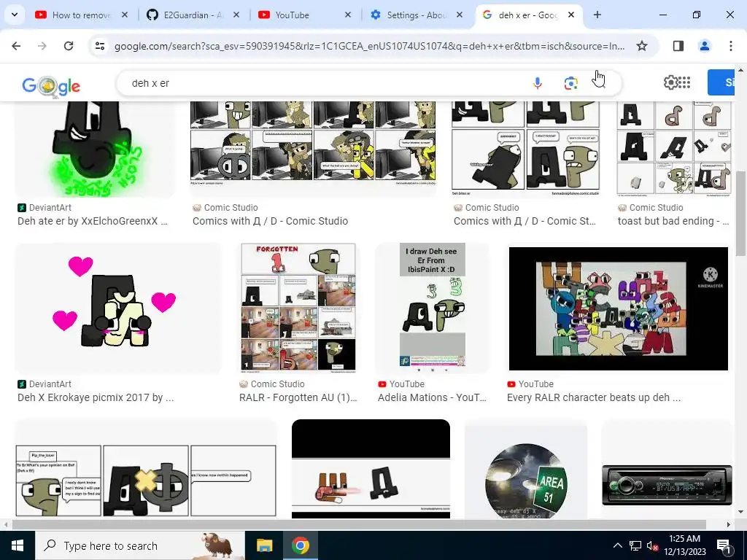Open the Windows notification center
747x560 pixels.
[x=724, y=546]
